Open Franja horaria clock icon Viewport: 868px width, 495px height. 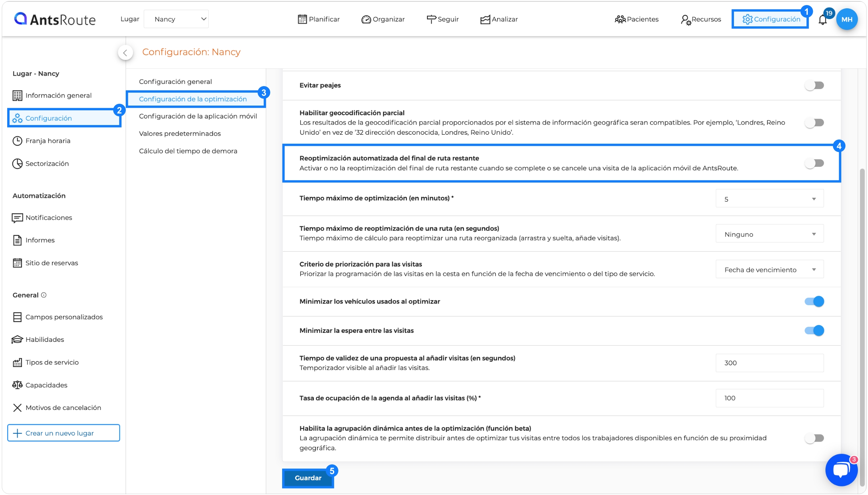coord(17,141)
